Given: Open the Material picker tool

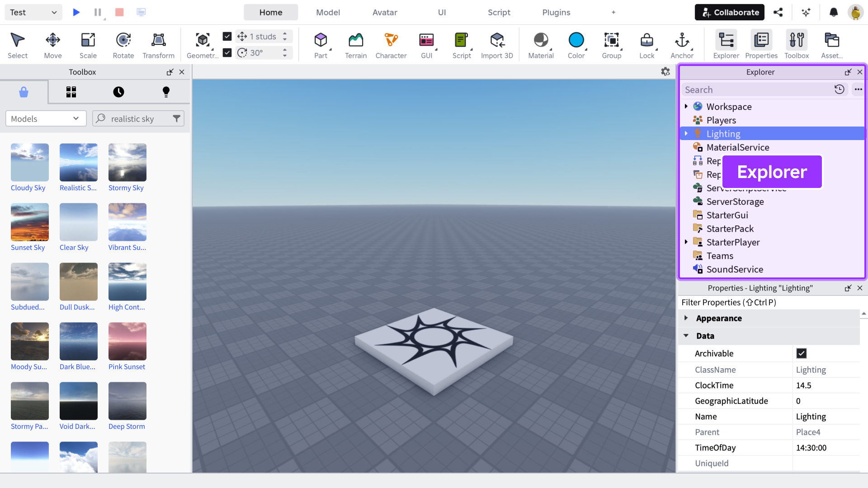Looking at the screenshot, I should [541, 45].
